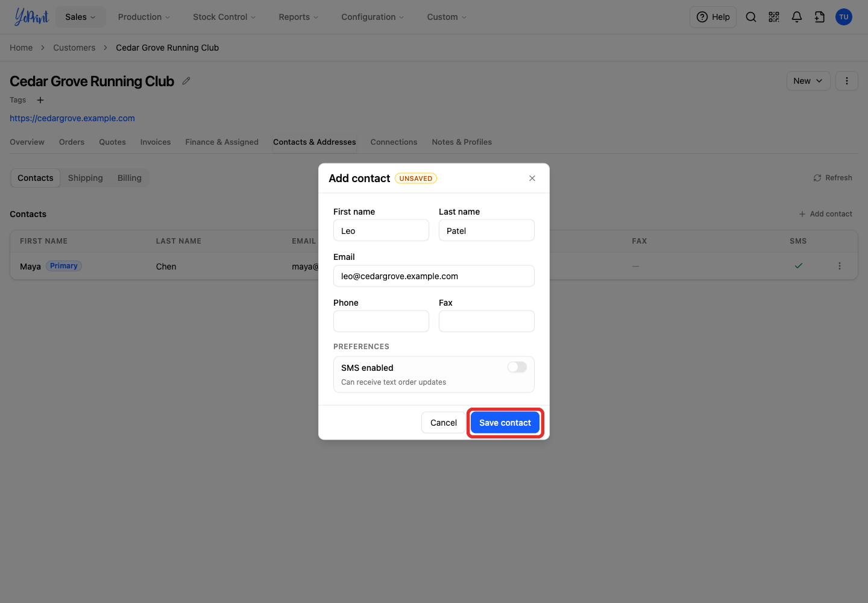Expand the Reports menu
This screenshot has height=603, width=868.
tap(298, 17)
